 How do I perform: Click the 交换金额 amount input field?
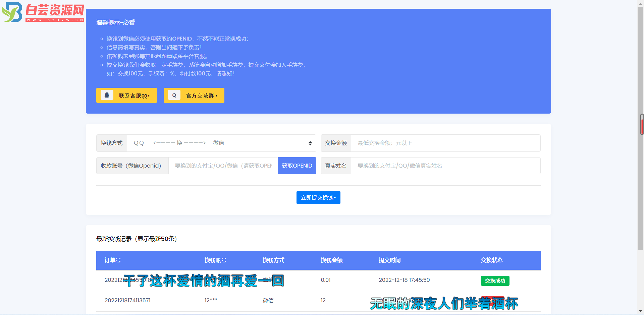445,143
